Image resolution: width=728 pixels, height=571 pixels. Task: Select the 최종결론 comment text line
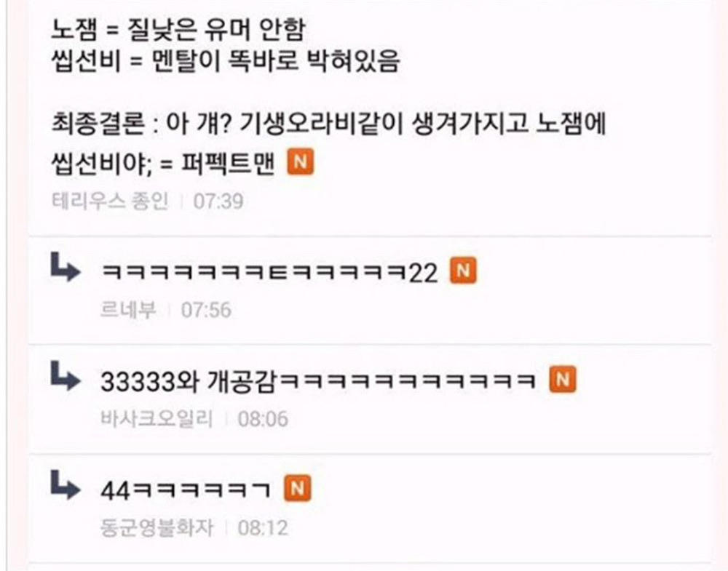[329, 124]
